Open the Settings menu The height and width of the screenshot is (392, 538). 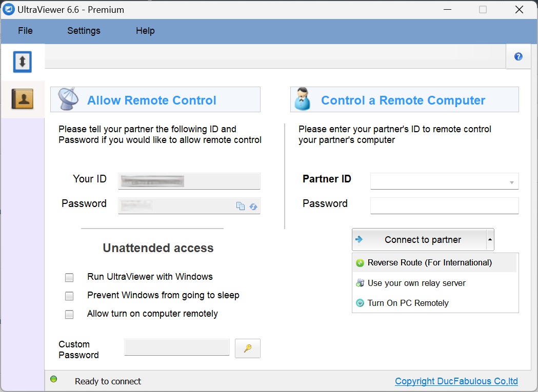tap(84, 31)
